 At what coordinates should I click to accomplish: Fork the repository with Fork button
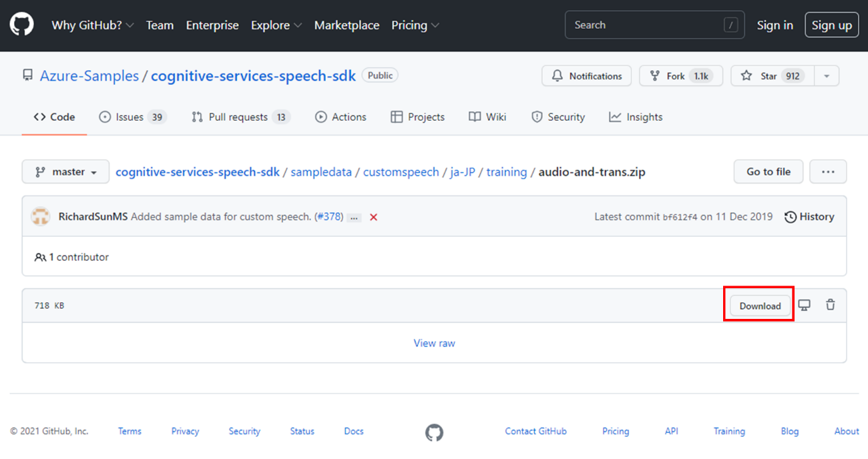pyautogui.click(x=681, y=76)
